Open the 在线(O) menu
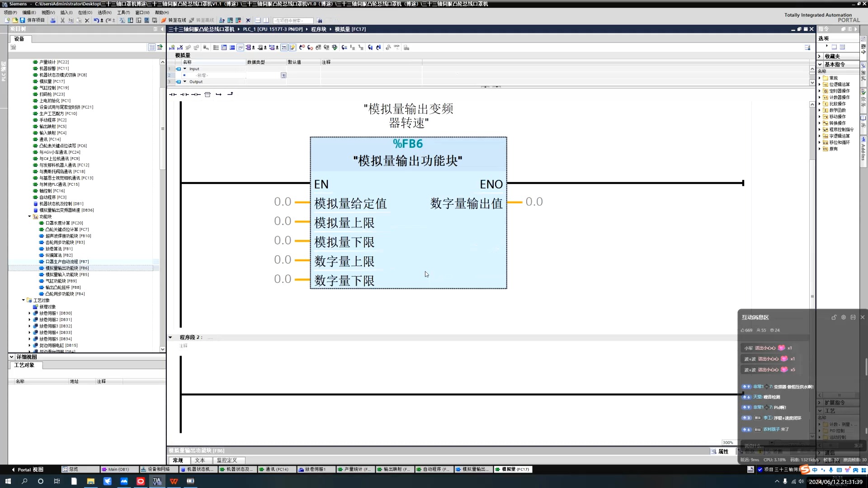 [85, 13]
